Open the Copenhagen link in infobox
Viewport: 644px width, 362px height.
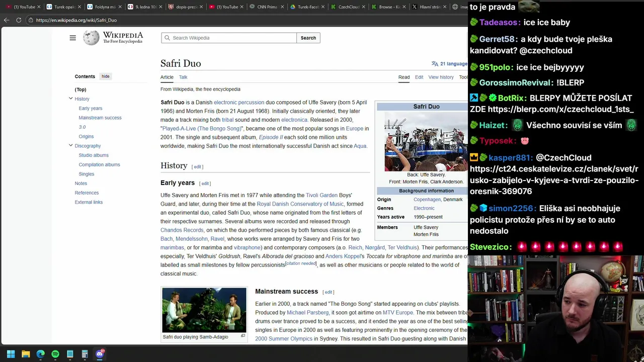pos(427,200)
